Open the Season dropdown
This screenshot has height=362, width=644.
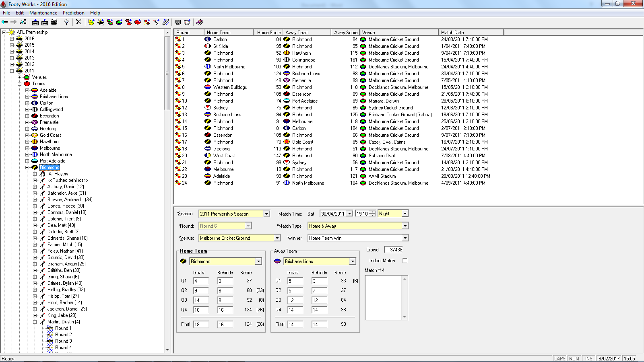point(266,214)
